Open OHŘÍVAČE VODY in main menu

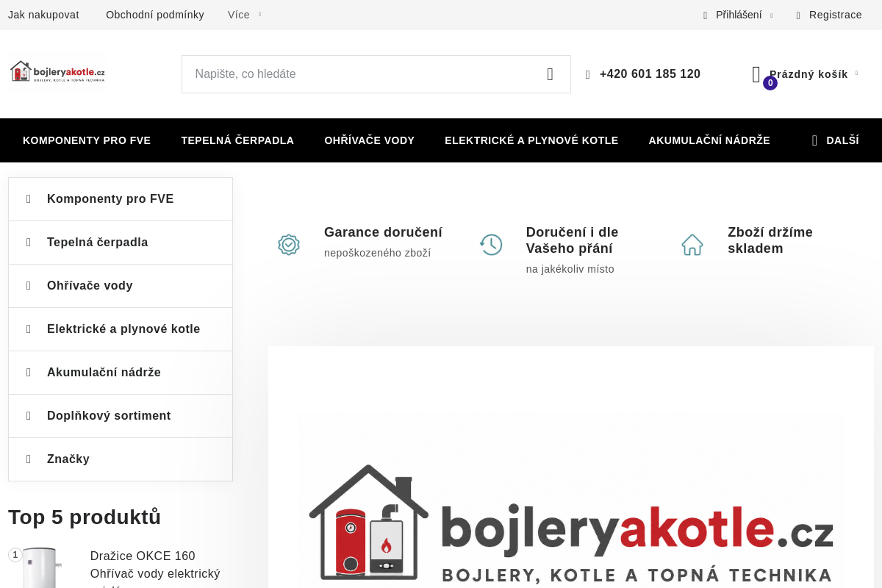(370, 140)
